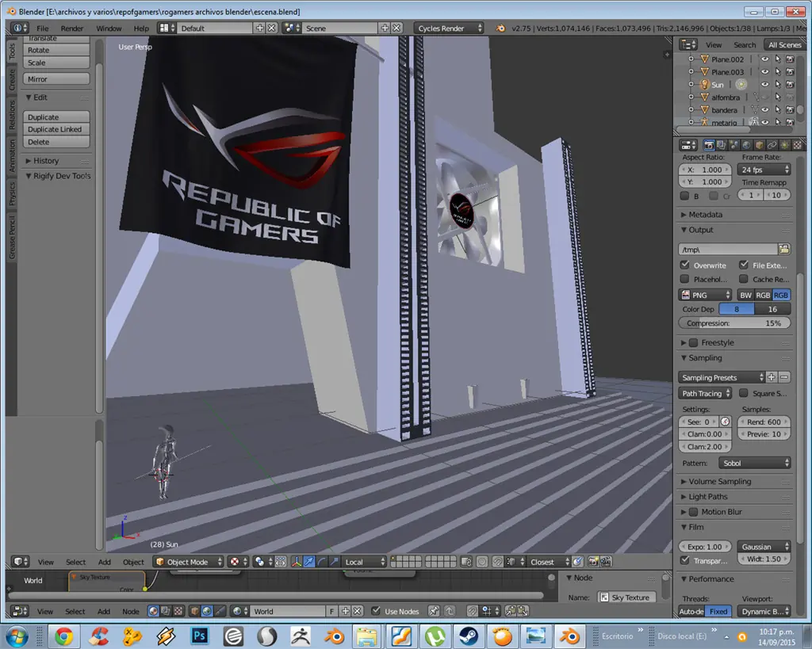
Task: Toggle renderability camera for Plane.003
Action: click(790, 72)
